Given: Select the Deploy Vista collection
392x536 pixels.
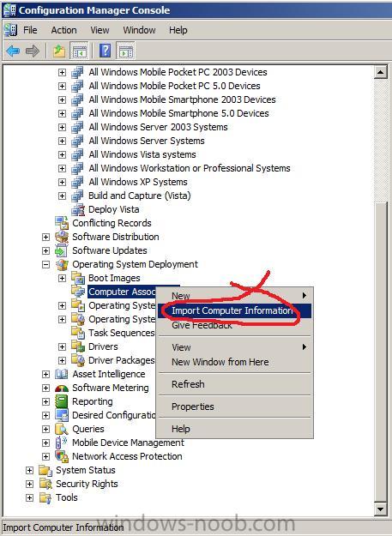Looking at the screenshot, I should 113,209.
